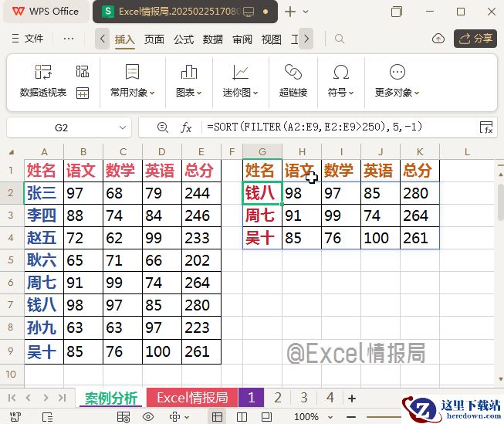Click cell G2 containing 钱八
Image resolution: width=504 pixels, height=424 pixels.
pyautogui.click(x=262, y=193)
